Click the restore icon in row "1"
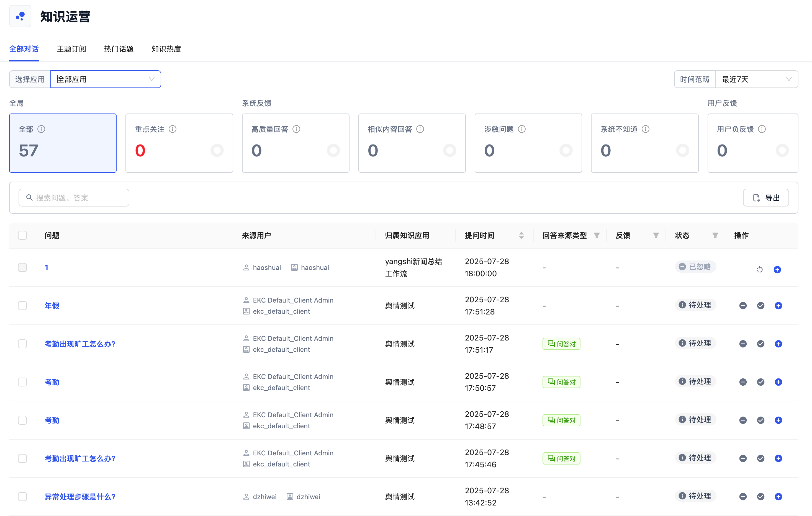This screenshot has width=812, height=516. [759, 269]
